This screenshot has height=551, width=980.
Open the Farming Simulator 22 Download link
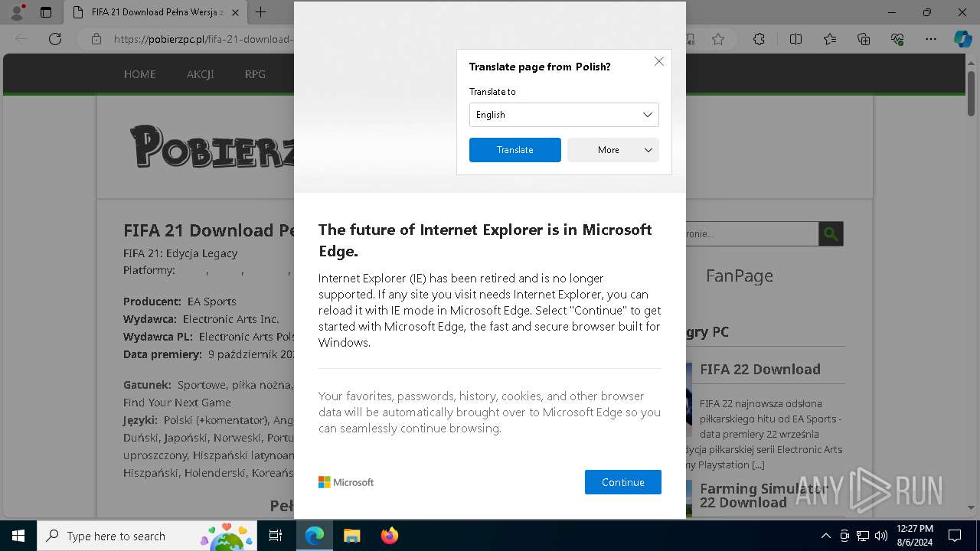[764, 495]
